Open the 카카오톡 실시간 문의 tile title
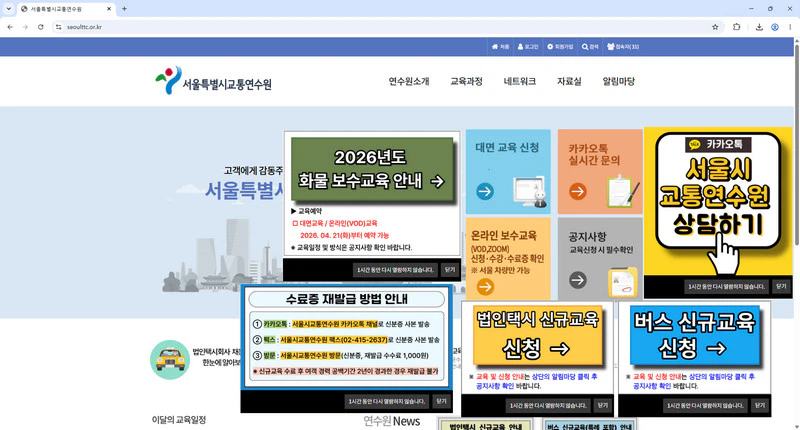Image resolution: width=800 pixels, height=430 pixels. point(594,155)
